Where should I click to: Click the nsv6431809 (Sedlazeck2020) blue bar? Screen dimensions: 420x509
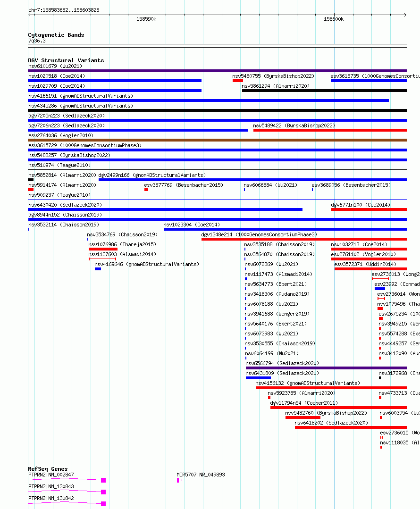pyautogui.click(x=258, y=378)
